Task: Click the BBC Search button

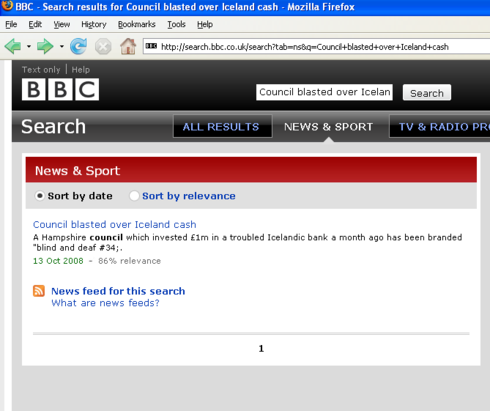Action: pos(427,93)
